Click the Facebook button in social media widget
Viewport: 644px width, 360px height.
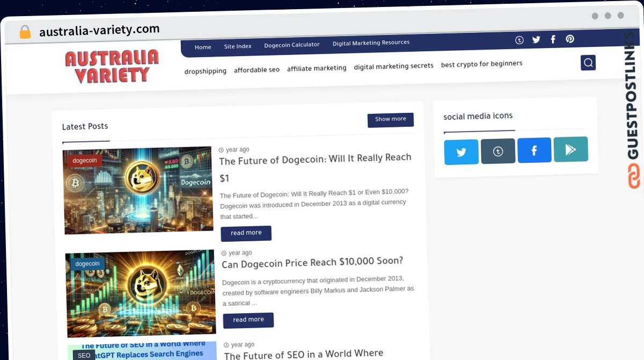coord(535,150)
